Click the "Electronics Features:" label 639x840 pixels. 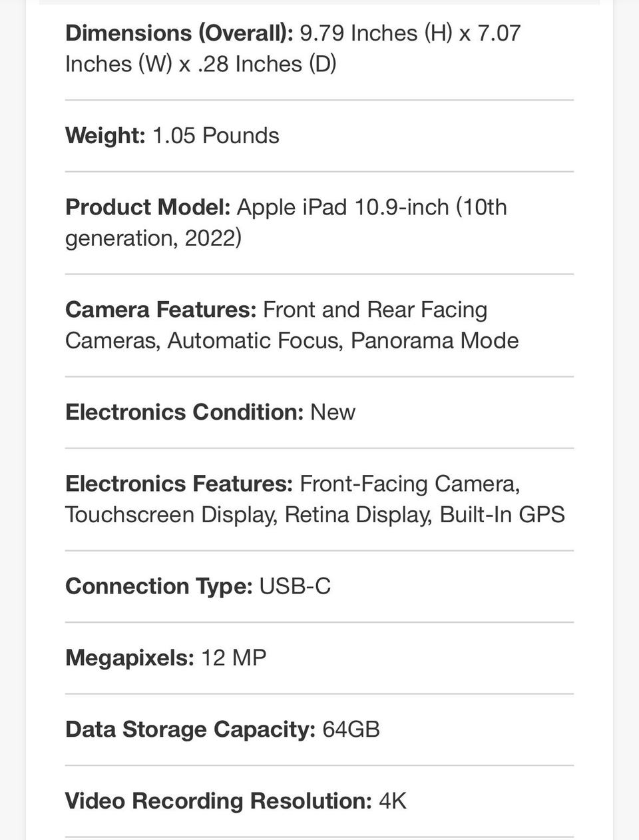pos(179,484)
